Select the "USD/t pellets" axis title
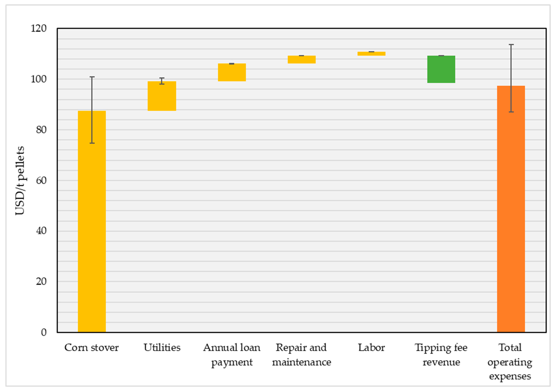Screen dimensions: 556x392 pyautogui.click(x=20, y=180)
